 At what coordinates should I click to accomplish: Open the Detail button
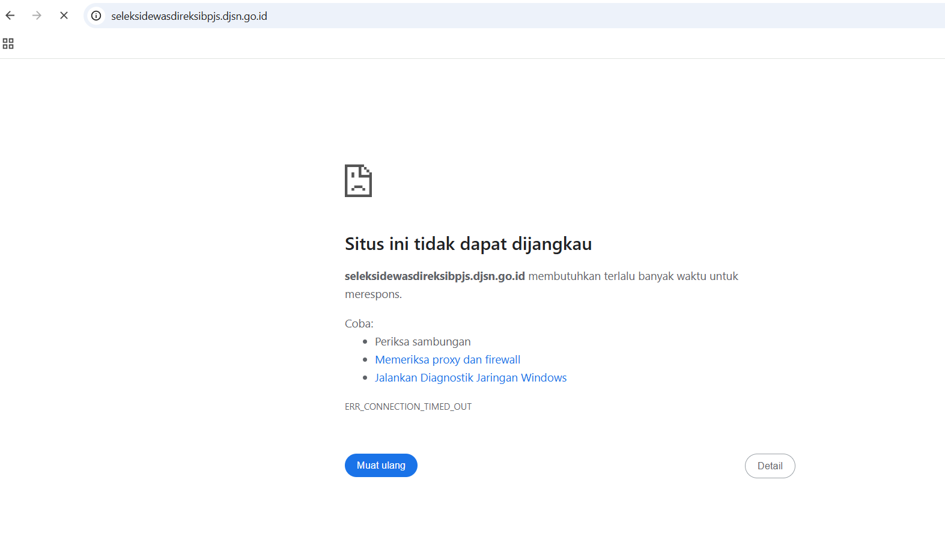(x=770, y=466)
